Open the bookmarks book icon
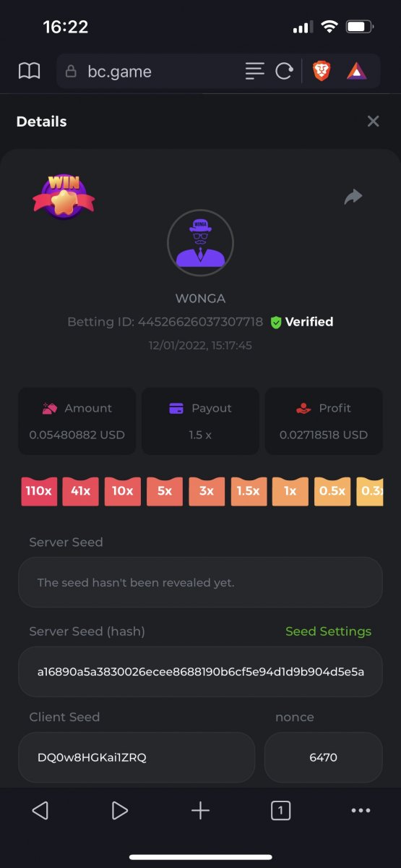 [29, 71]
